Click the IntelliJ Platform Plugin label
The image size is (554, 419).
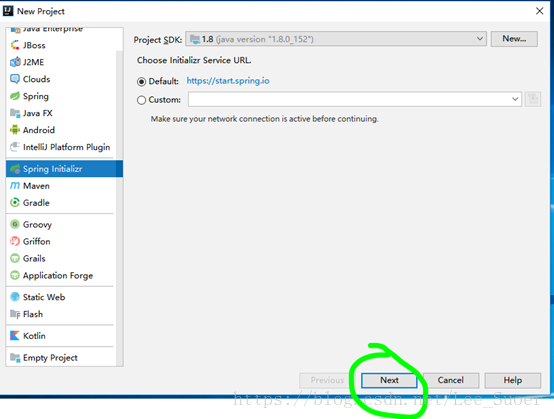[x=66, y=147]
